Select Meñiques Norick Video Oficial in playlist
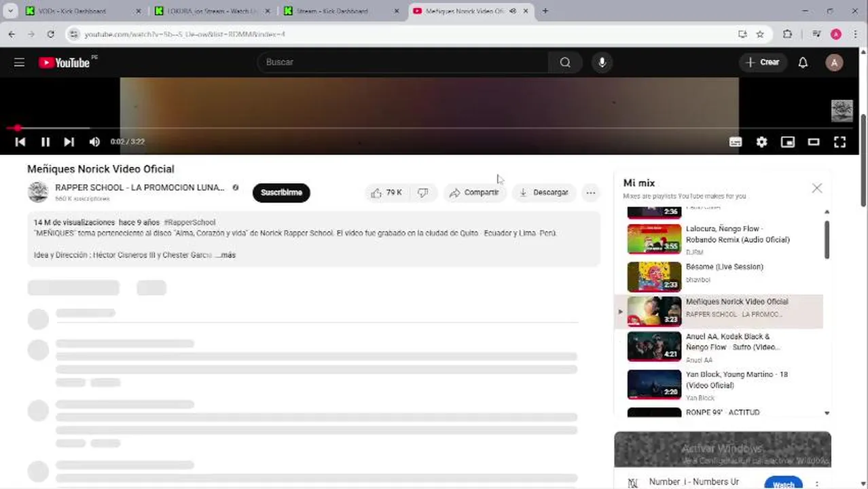Image resolution: width=868 pixels, height=489 pixels. coord(719,312)
